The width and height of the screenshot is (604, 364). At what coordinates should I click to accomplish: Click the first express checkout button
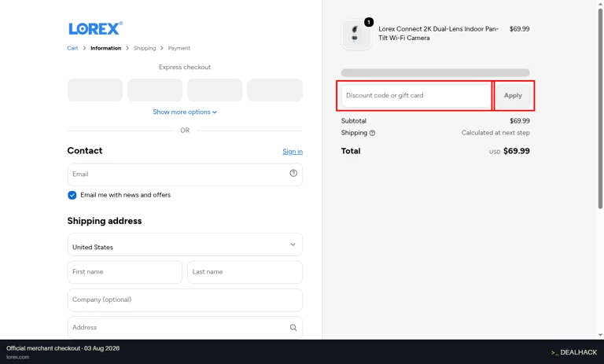click(x=95, y=90)
